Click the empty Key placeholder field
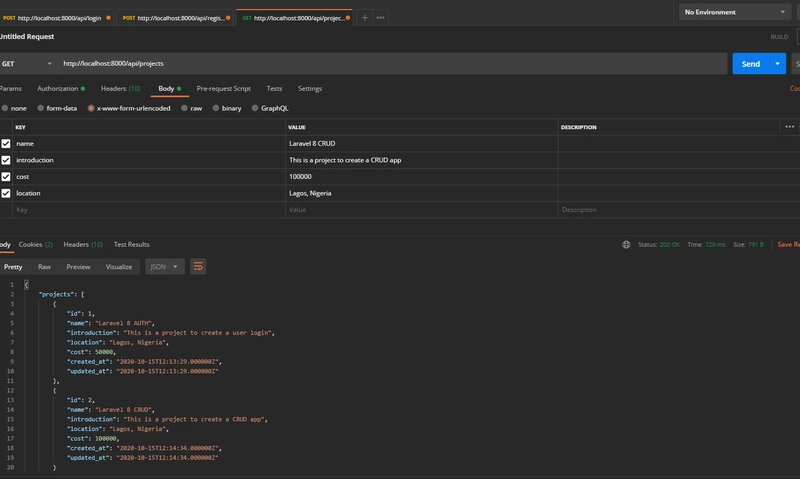Image resolution: width=800 pixels, height=479 pixels. click(149, 210)
